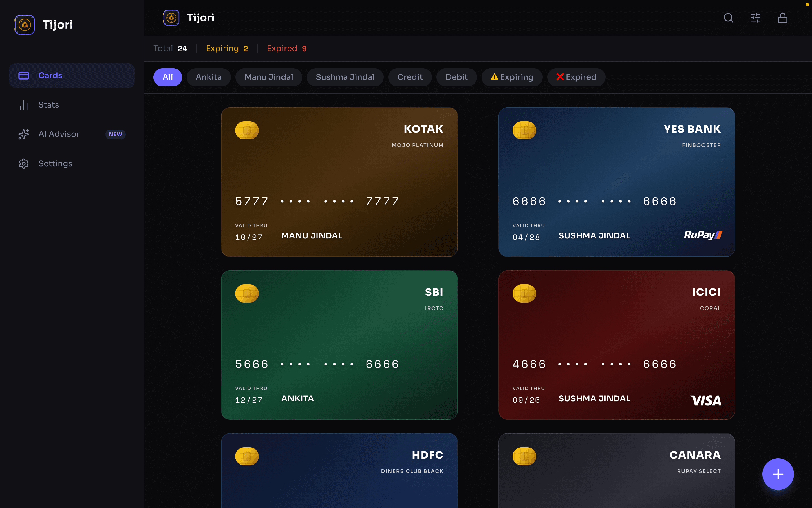Screen dimensions: 812x508
Task: Select the All filter chip
Action: click(168, 77)
